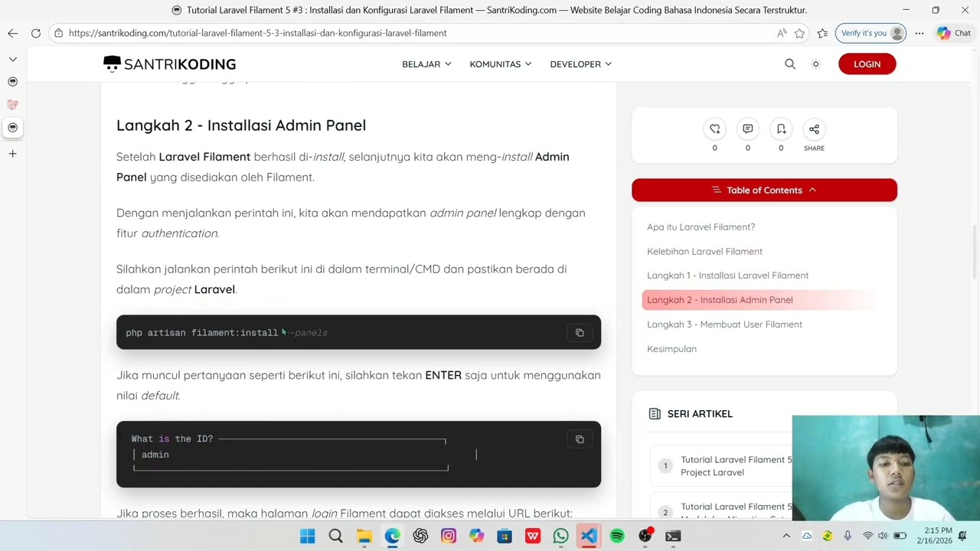
Task: Select the active SantriKoding vertical tab
Action: (x=13, y=128)
